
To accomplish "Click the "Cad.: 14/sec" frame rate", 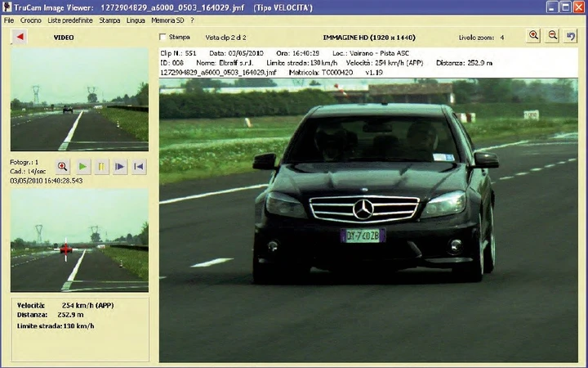I will 28,172.
